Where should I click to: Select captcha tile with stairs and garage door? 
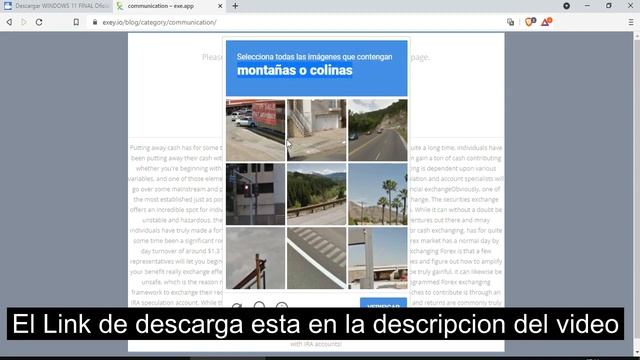coord(316,130)
